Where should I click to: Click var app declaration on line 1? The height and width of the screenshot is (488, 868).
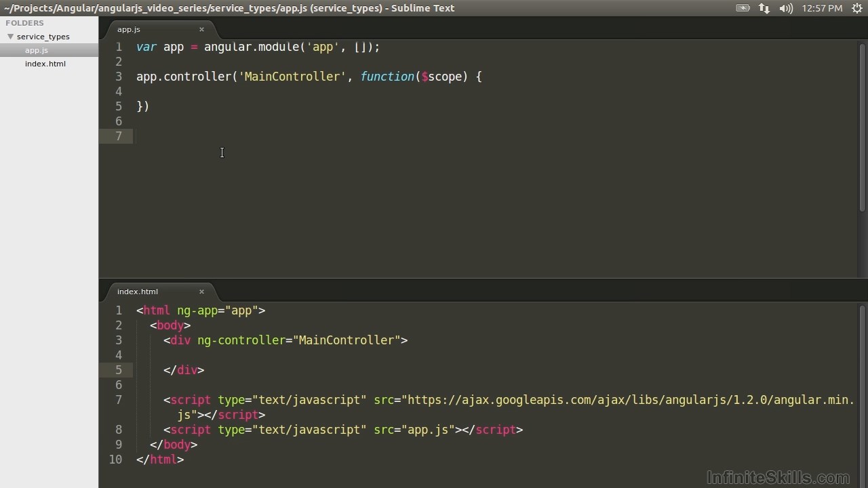pos(160,47)
